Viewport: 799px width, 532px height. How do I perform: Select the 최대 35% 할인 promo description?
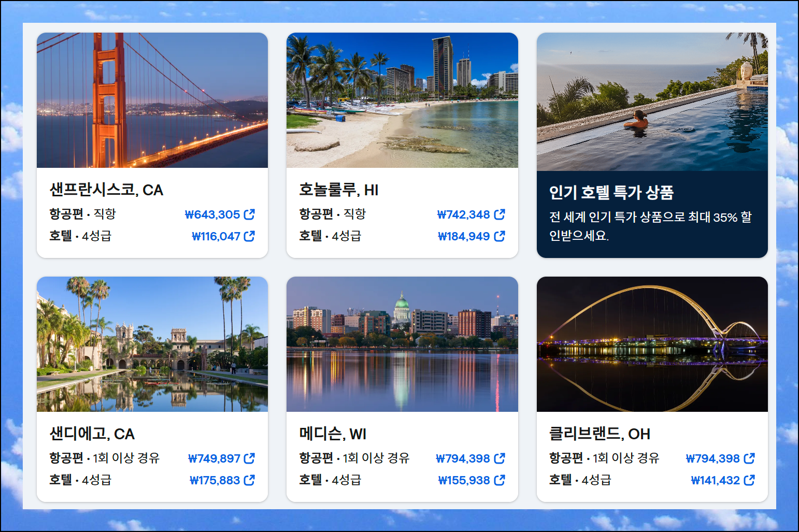(650, 226)
